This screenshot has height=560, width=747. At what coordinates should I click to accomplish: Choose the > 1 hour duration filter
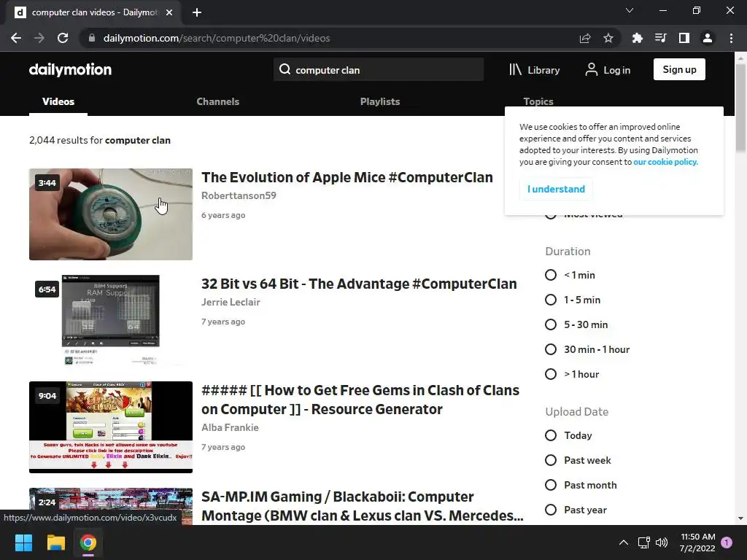[551, 374]
